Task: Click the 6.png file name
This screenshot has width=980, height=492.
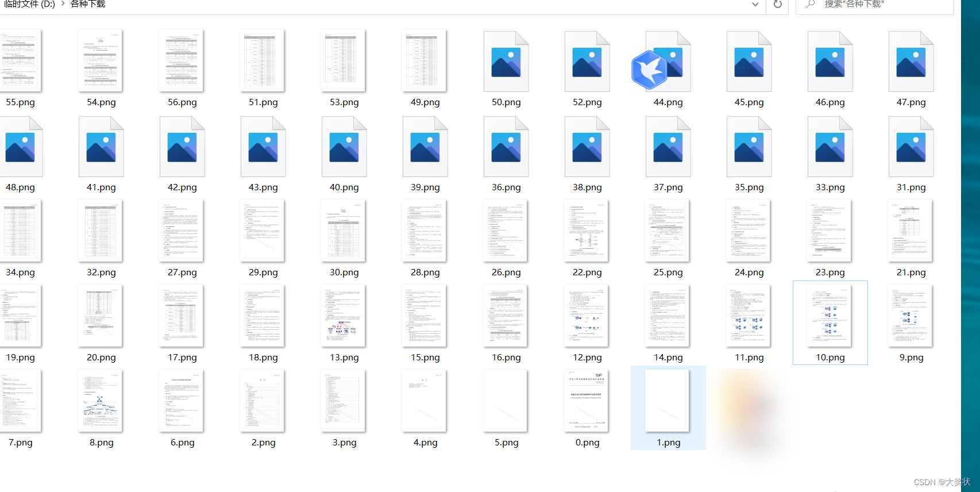Action: (182, 443)
